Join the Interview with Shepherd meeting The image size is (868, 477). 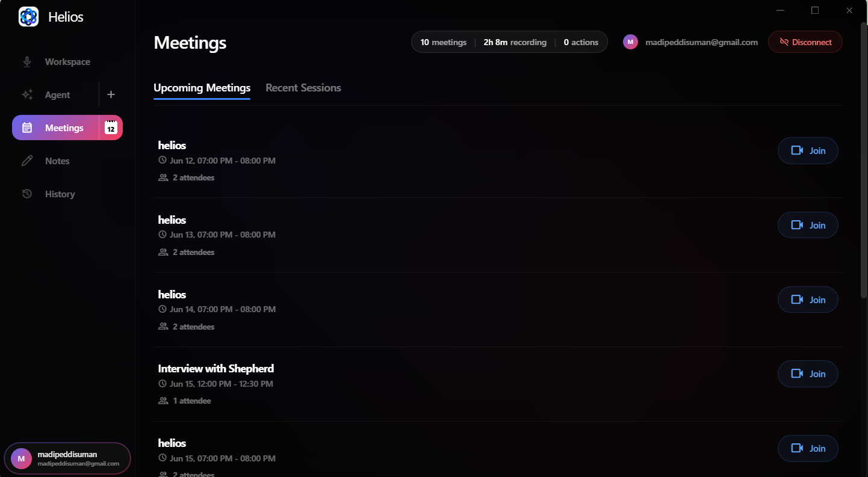808,374
